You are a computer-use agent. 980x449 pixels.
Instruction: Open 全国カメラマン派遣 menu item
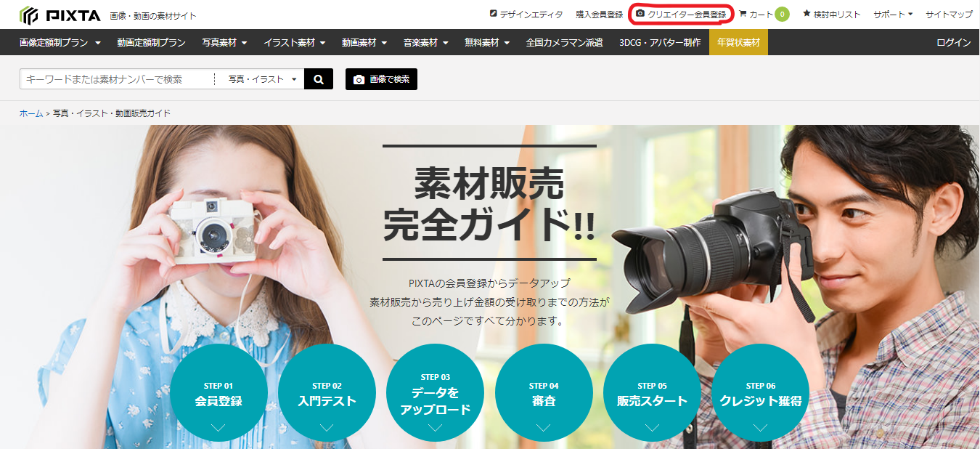564,42
